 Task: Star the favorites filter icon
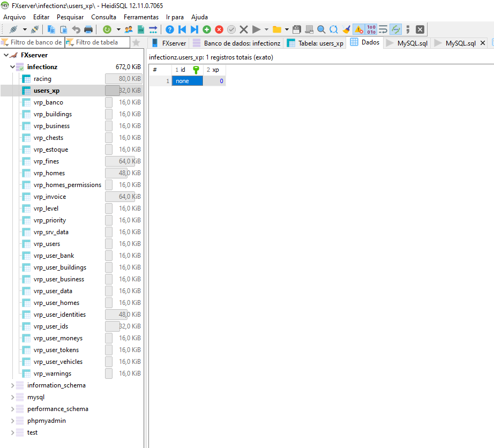(137, 42)
